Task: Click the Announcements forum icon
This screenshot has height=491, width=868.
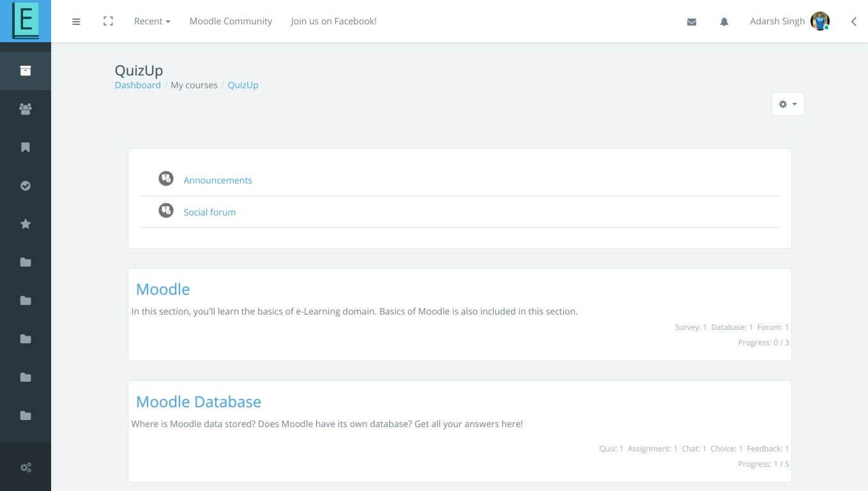Action: click(x=166, y=178)
